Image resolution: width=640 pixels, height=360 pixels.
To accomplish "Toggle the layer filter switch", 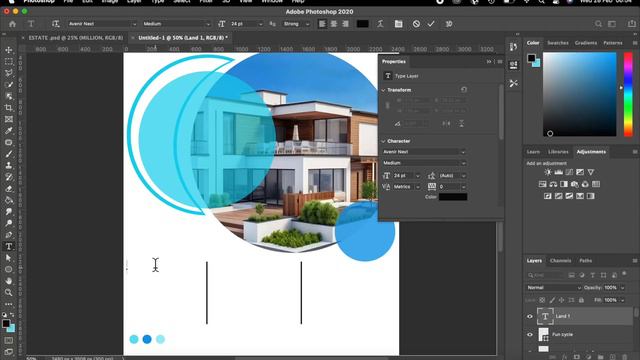I will [x=624, y=274].
